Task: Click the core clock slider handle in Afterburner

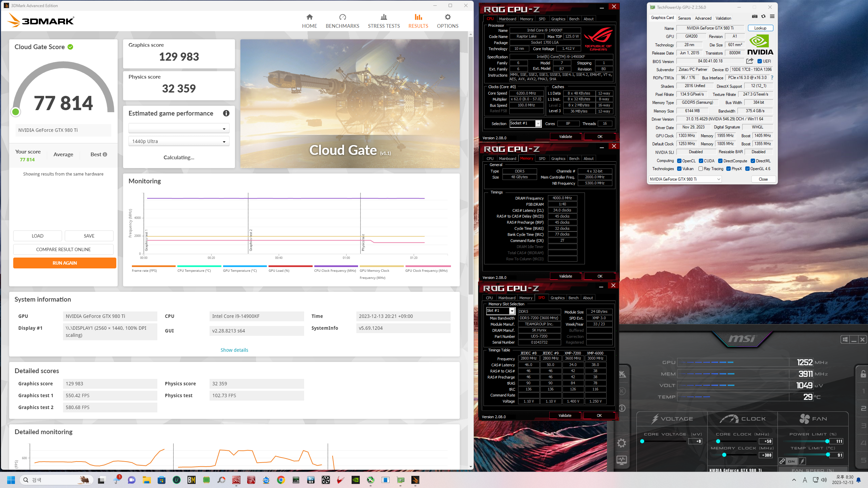Action: point(718,441)
